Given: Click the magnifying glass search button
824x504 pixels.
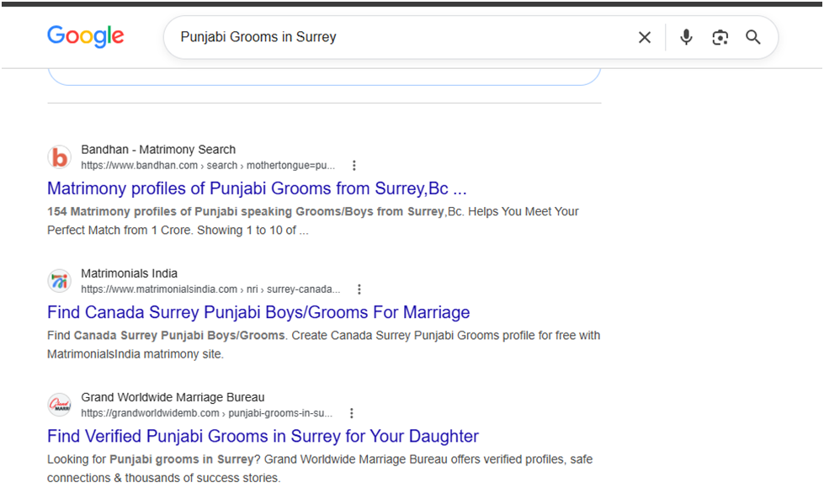Looking at the screenshot, I should click(x=753, y=37).
